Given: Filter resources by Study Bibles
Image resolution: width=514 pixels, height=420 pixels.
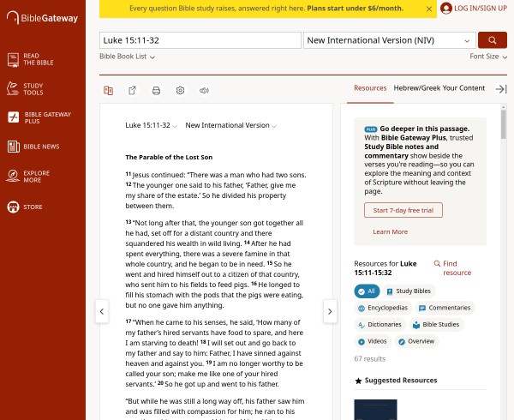Looking at the screenshot, I should (x=409, y=291).
